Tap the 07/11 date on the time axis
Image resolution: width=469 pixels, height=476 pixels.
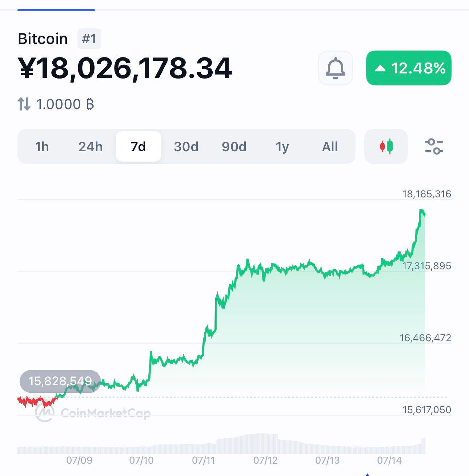[203, 460]
